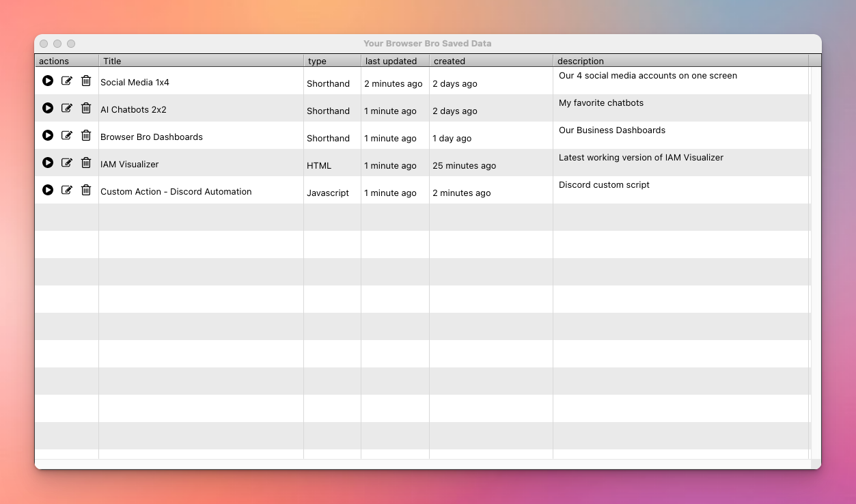Select the My favorite chatbots description text
The image size is (856, 504).
pos(601,103)
